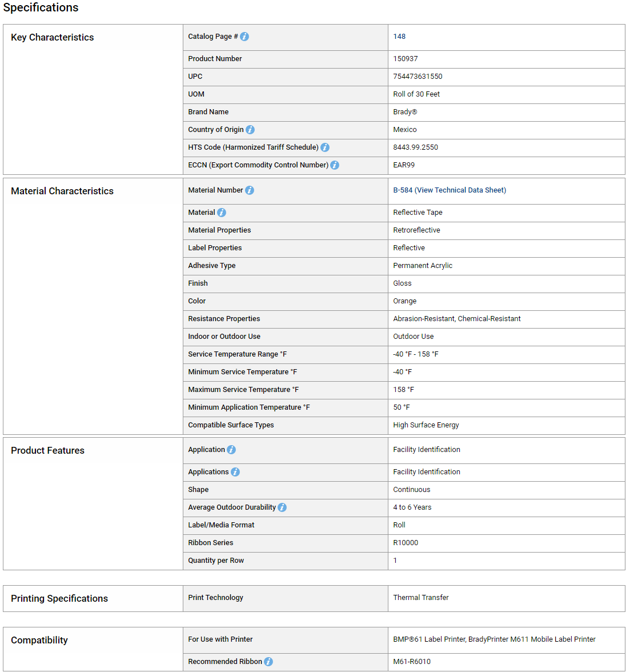Click the M61-R6010 recommended ribbon value
This screenshot has height=672, width=626.
(412, 662)
